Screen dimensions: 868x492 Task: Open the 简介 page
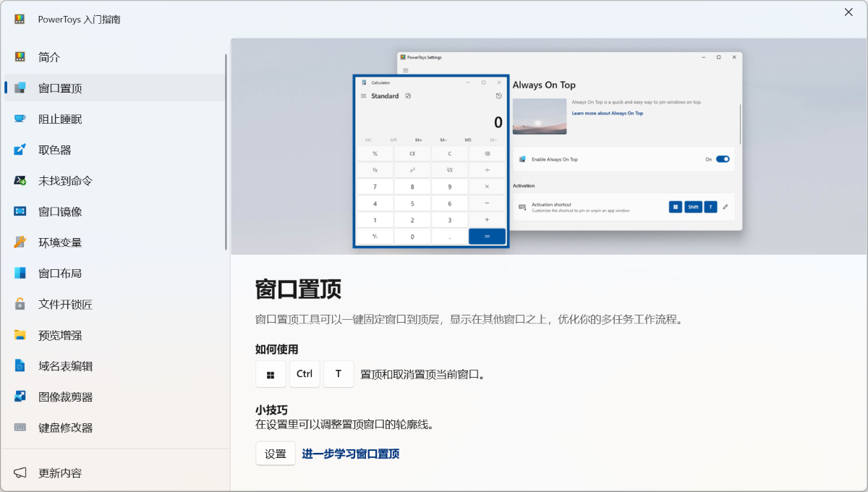coord(115,57)
